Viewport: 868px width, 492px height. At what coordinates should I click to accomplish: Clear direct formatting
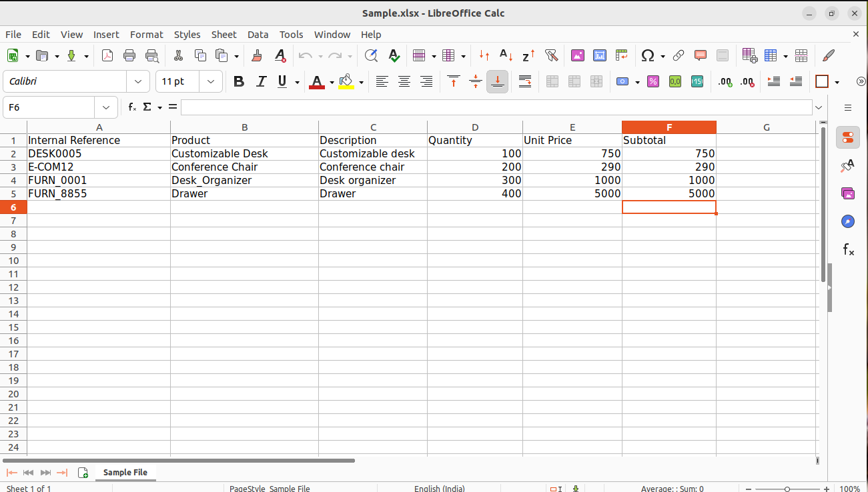[x=280, y=56]
